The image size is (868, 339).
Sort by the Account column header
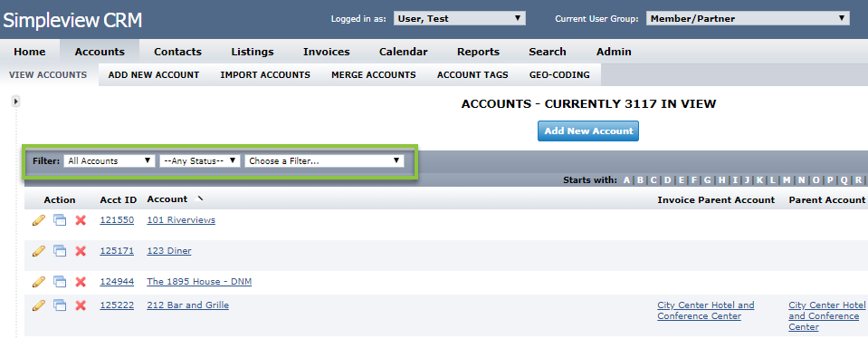[x=167, y=199]
